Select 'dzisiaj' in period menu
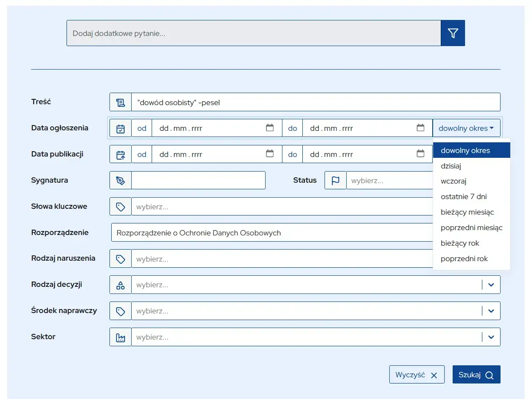Screen dimensions: 532x399 (x=472, y=166)
